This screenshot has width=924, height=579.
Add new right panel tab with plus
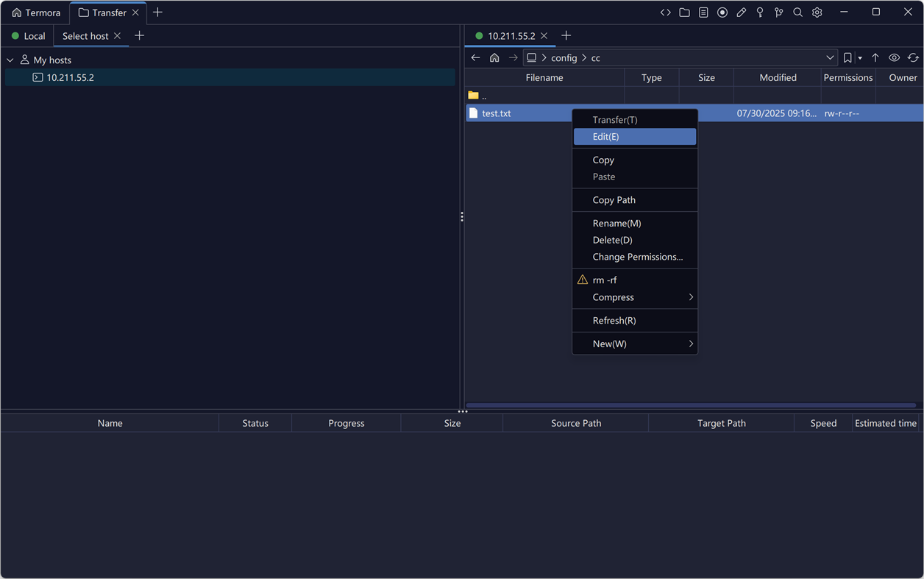(x=566, y=35)
